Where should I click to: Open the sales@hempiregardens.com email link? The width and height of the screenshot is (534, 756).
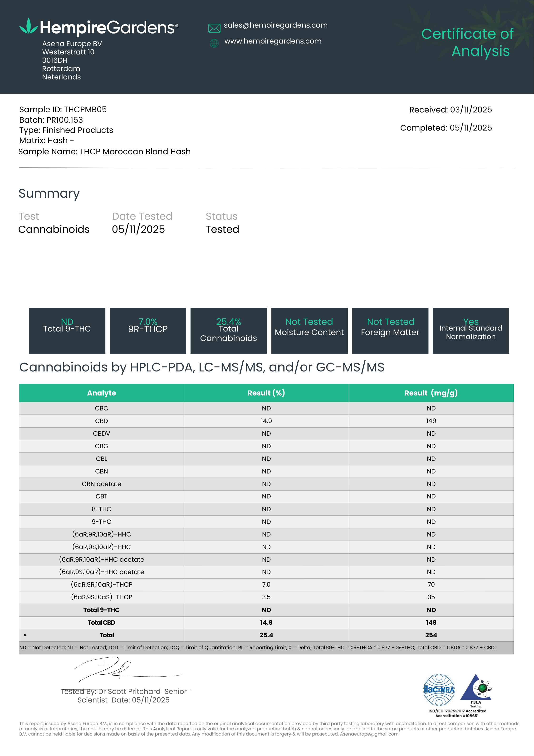[x=275, y=25]
